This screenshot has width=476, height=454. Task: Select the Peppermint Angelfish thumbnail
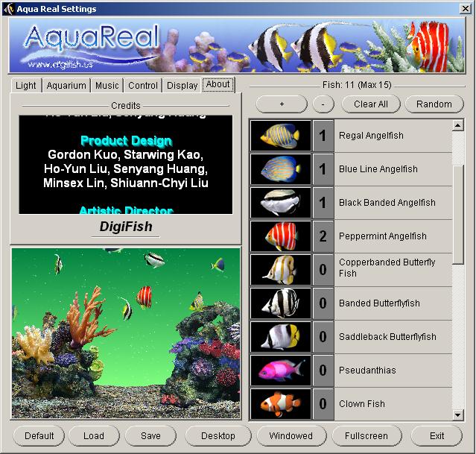(281, 236)
